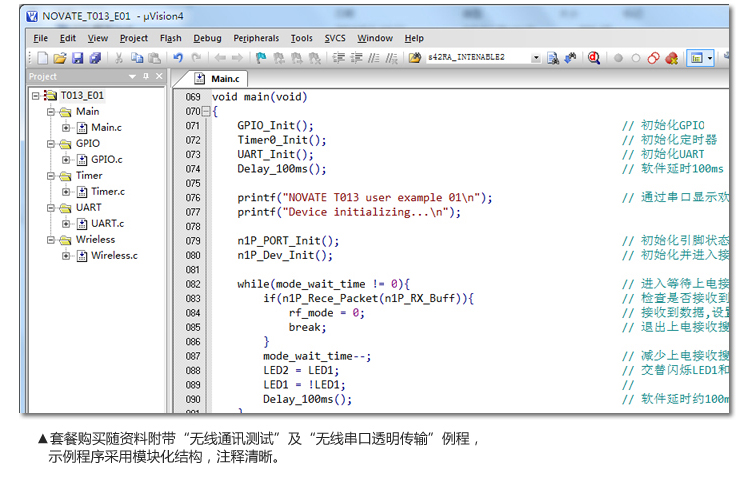Click the Copy icon

pos(137,58)
